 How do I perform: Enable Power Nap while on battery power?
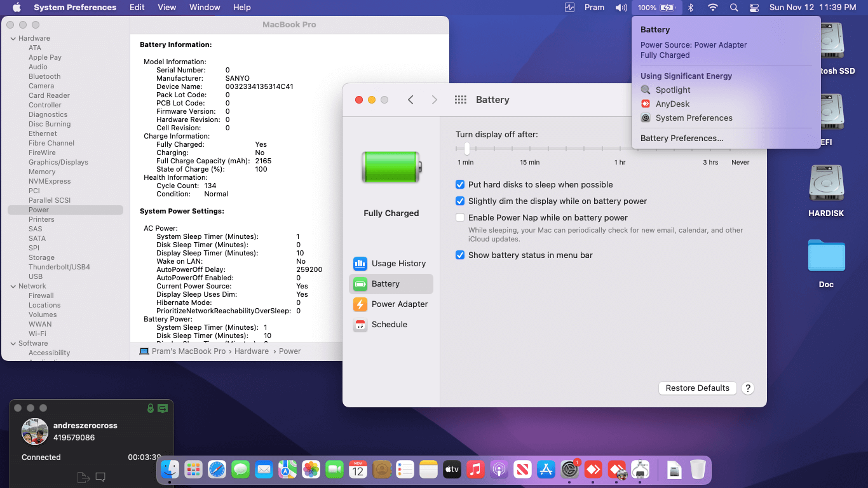[x=460, y=218]
